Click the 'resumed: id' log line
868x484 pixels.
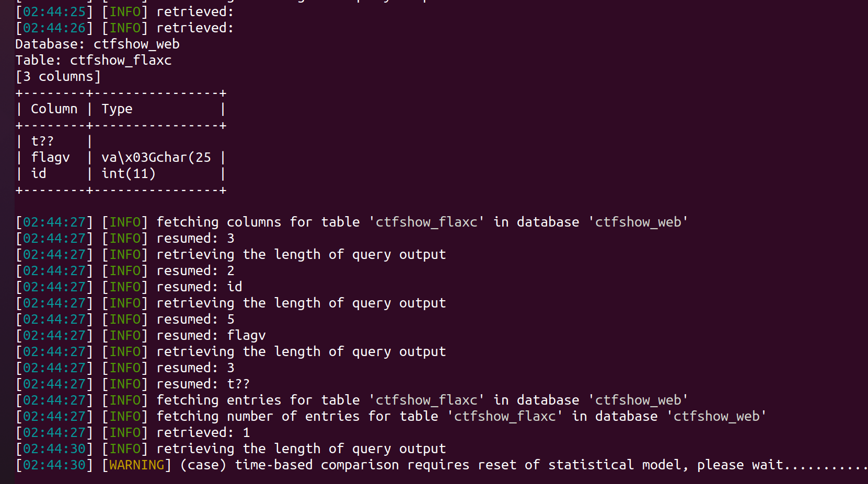(x=199, y=287)
